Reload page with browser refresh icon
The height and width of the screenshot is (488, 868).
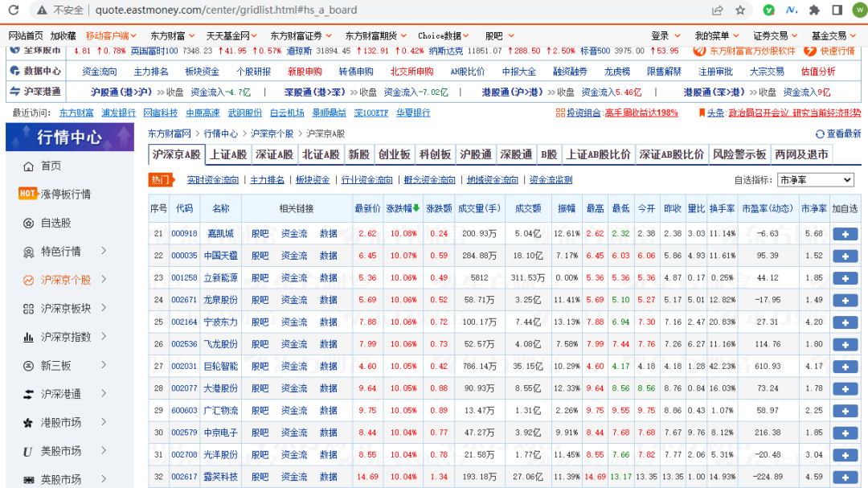point(14,10)
